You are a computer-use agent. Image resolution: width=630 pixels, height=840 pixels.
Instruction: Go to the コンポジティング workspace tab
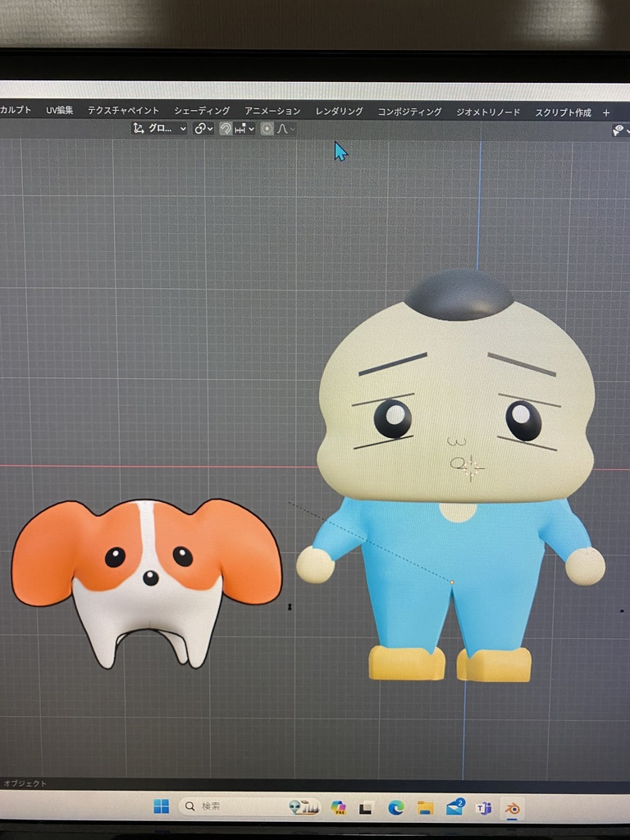click(410, 112)
